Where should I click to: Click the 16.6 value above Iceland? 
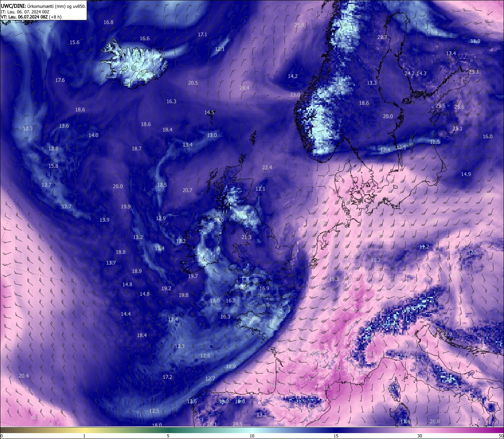[x=145, y=39]
